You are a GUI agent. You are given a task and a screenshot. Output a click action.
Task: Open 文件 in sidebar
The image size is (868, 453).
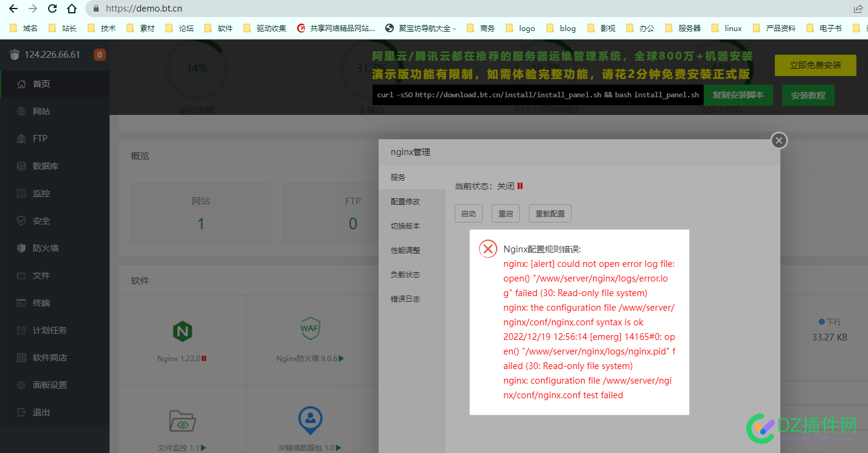(x=55, y=275)
